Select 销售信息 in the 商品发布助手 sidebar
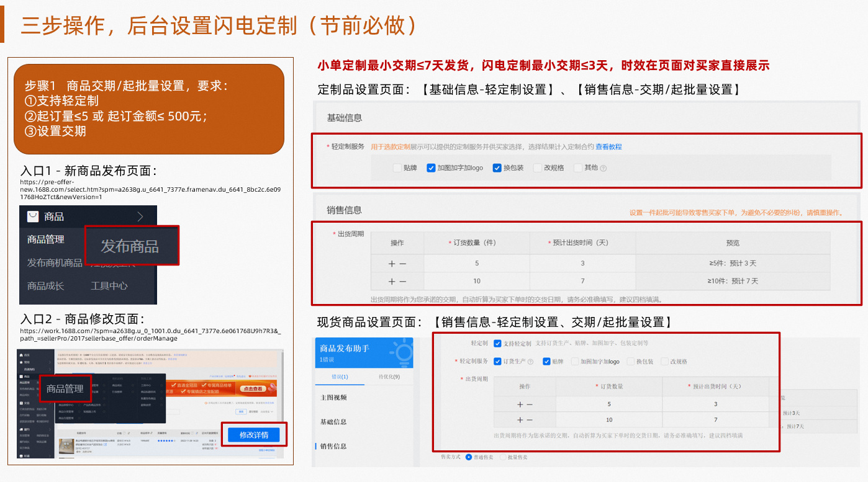The image size is (868, 482). [x=333, y=445]
